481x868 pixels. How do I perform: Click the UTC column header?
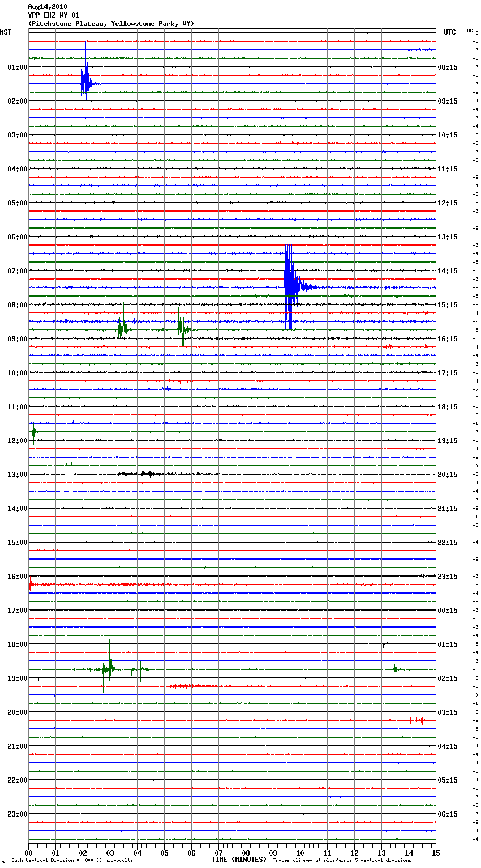(x=450, y=32)
